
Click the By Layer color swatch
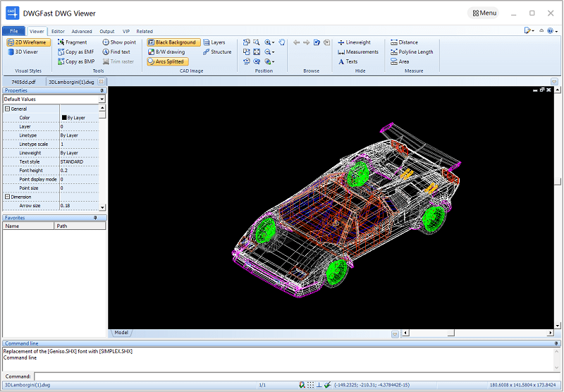(64, 118)
